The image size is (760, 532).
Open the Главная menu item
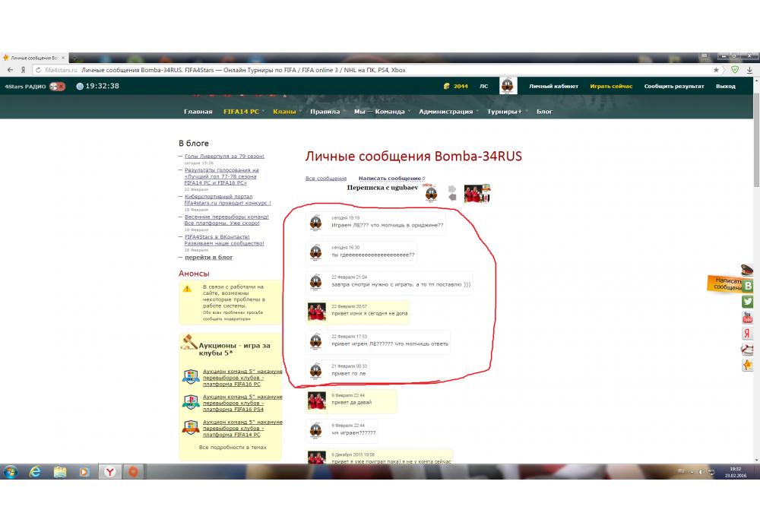pos(198,112)
